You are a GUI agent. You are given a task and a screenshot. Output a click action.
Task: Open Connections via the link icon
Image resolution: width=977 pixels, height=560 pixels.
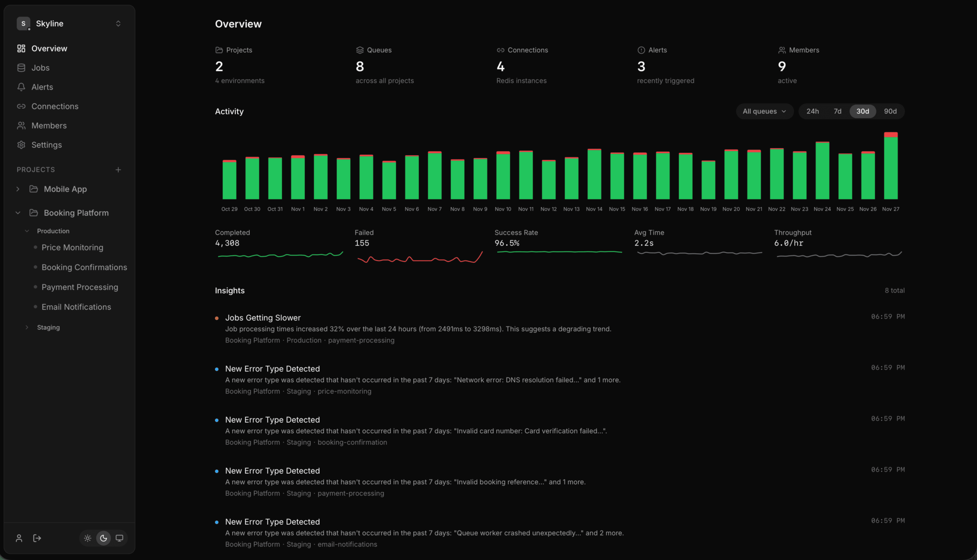(x=21, y=106)
